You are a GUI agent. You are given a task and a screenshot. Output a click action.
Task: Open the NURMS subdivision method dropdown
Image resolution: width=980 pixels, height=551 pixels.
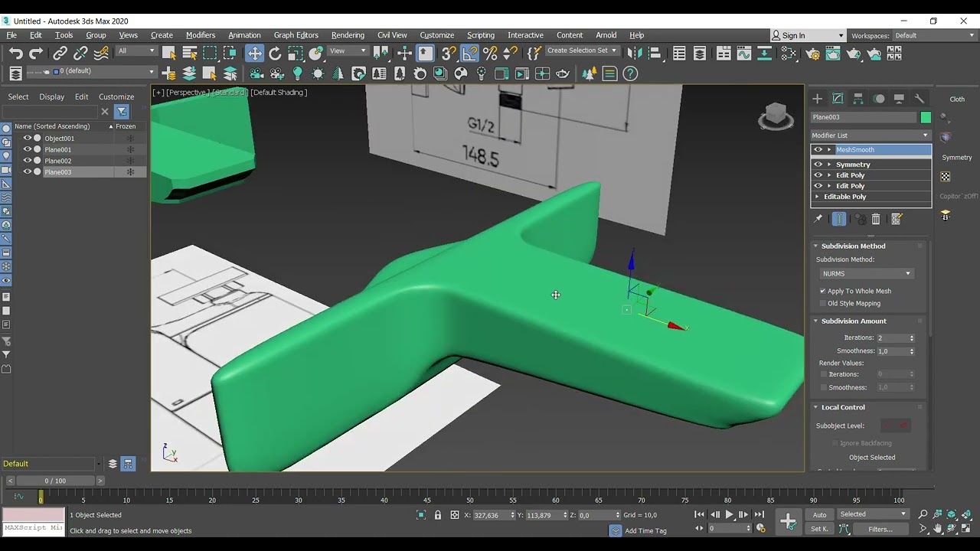point(866,274)
